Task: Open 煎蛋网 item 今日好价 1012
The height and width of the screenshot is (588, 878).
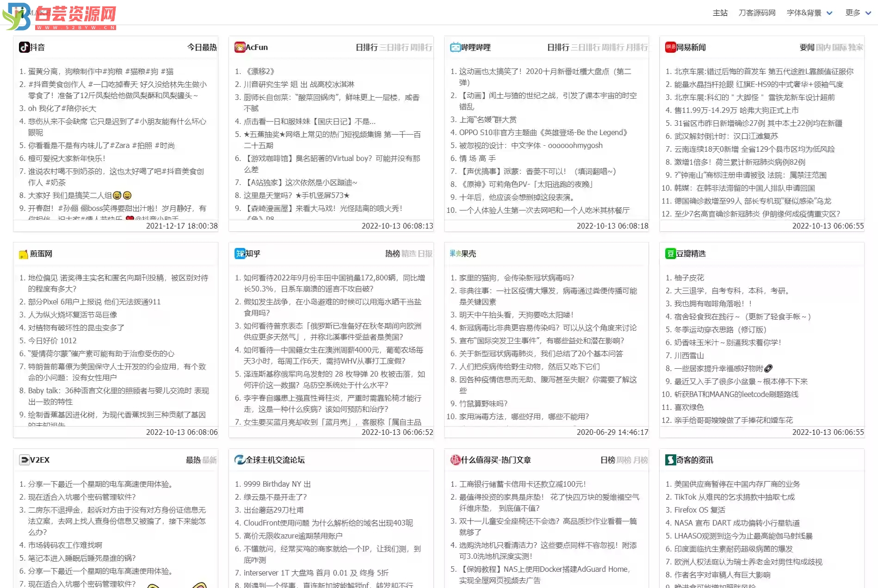Action: coord(52,340)
